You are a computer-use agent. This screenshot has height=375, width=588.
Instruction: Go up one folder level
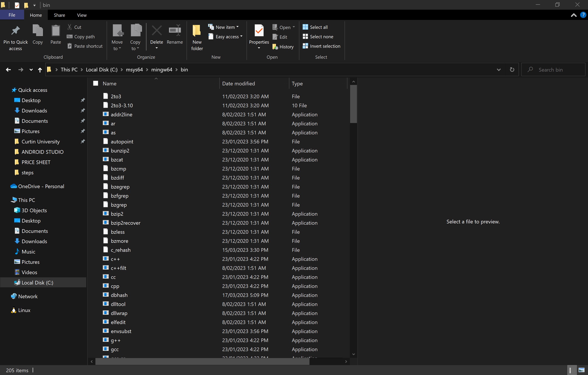point(40,70)
